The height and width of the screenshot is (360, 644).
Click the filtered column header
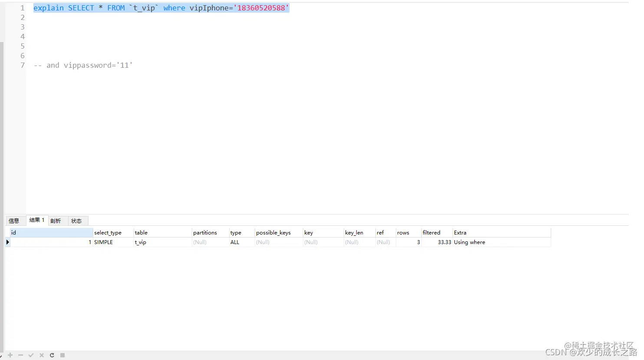coord(437,233)
